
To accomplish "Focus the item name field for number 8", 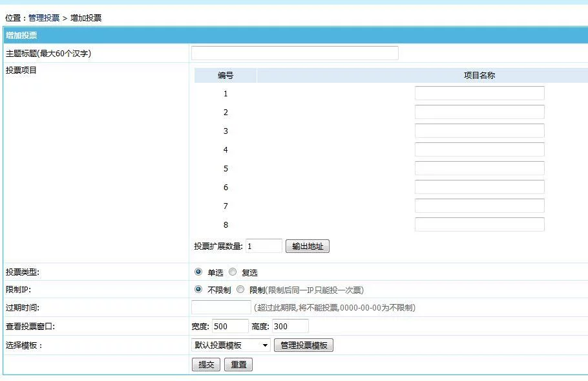I will coord(479,224).
